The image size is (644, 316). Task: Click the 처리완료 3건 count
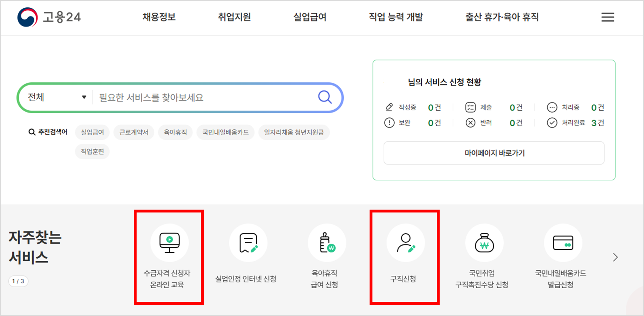click(598, 123)
